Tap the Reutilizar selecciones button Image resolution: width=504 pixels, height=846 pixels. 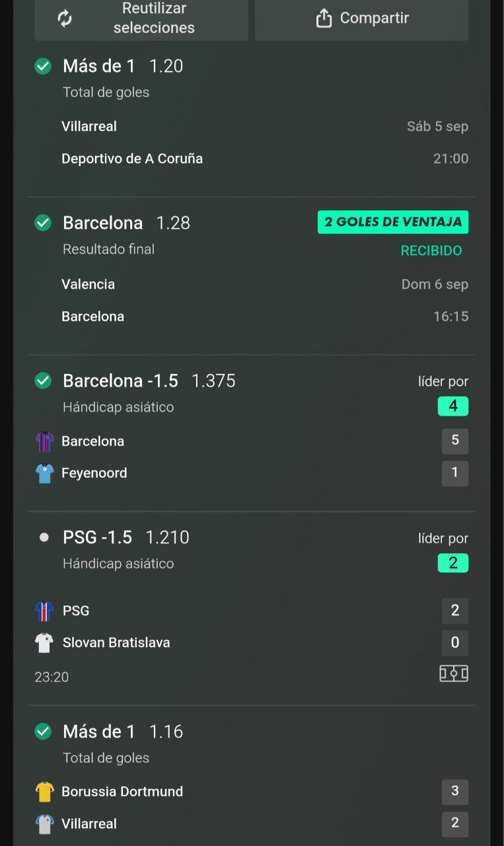141,18
